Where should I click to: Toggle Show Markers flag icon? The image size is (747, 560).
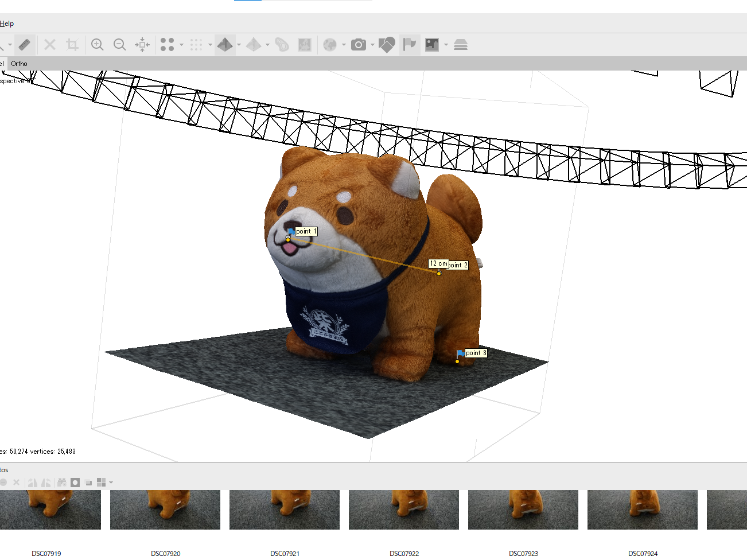(409, 45)
